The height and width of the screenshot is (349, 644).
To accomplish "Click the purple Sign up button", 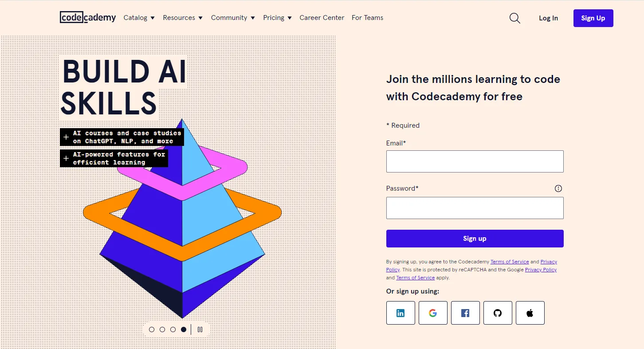I will 475,238.
